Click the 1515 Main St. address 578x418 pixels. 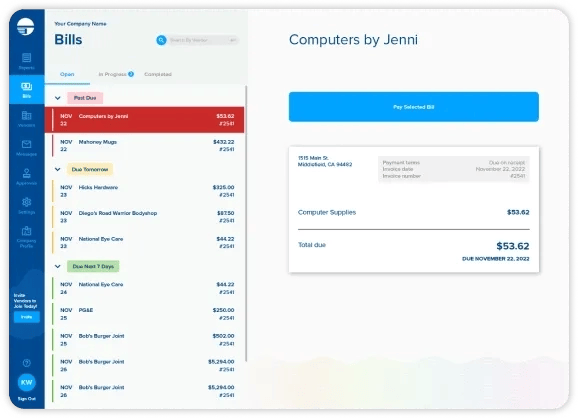tap(325, 161)
